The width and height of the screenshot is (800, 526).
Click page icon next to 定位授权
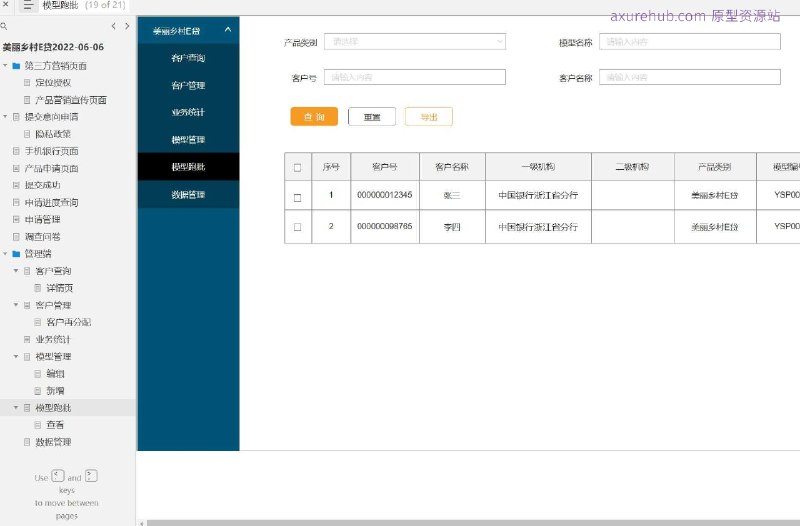point(27,83)
